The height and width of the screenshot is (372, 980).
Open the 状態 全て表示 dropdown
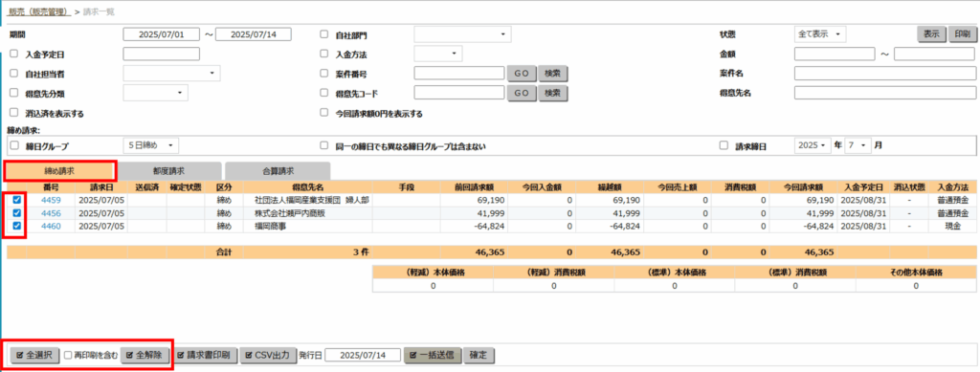click(819, 34)
